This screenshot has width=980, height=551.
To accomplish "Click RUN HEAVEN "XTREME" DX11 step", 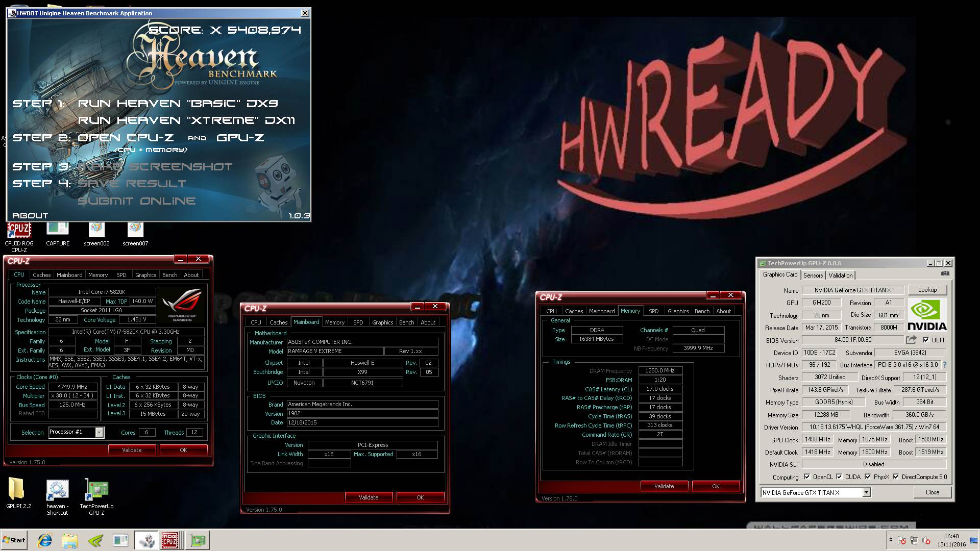I will tap(186, 120).
